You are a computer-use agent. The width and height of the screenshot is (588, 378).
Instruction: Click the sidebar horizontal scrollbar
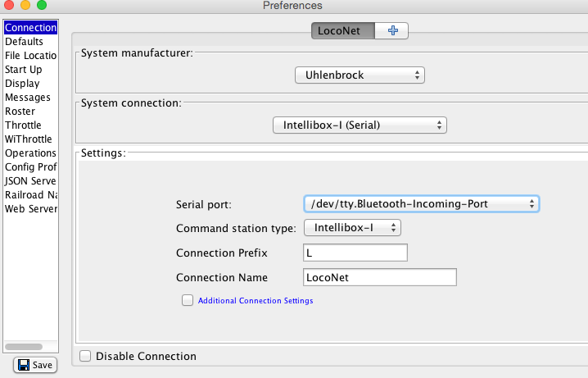tap(24, 347)
